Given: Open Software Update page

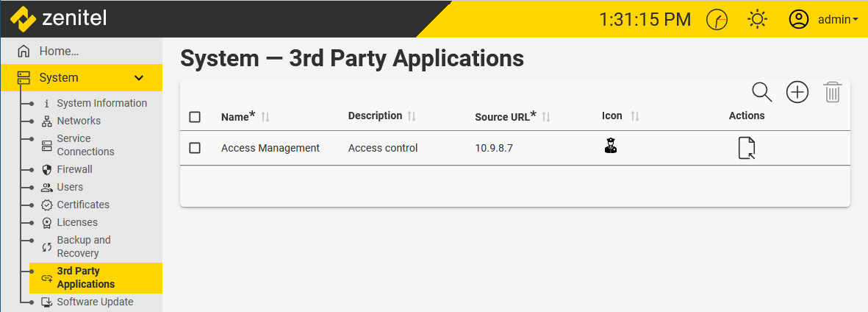Looking at the screenshot, I should [x=95, y=302].
